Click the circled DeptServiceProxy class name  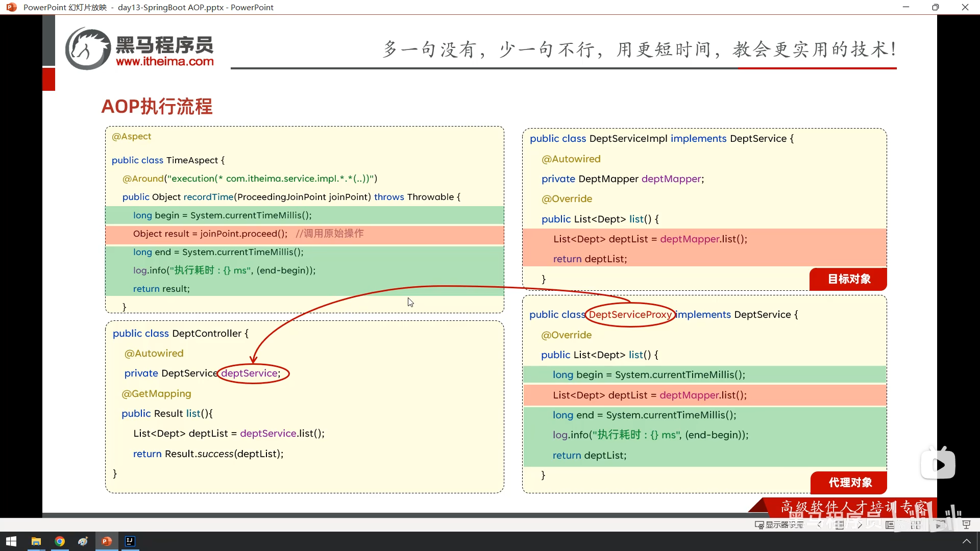[x=630, y=315]
